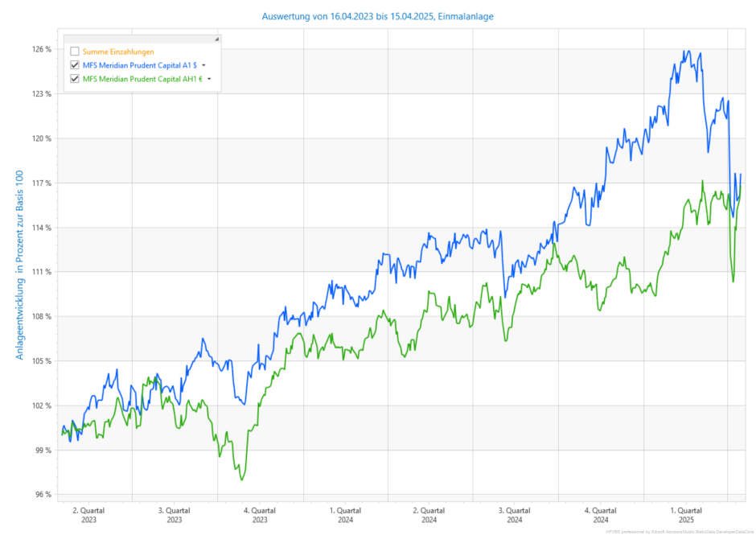
Task: Enable the Summe Einzahlungen checkbox
Action: pos(75,51)
